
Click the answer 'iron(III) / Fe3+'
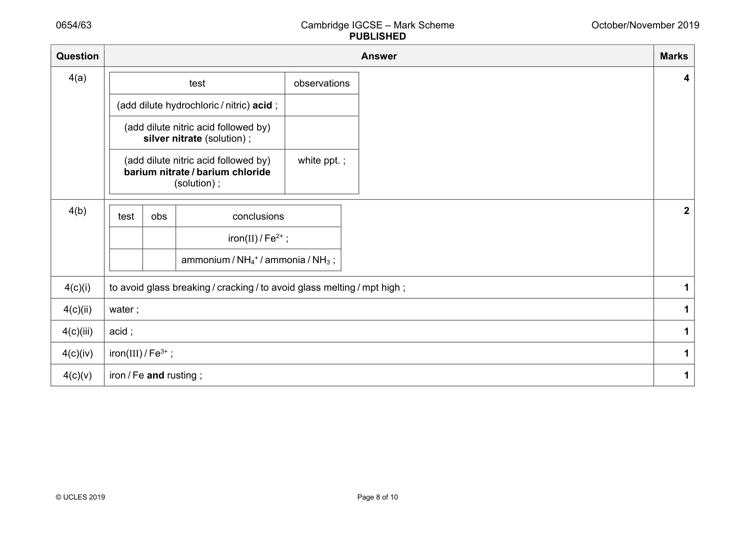coord(141,353)
